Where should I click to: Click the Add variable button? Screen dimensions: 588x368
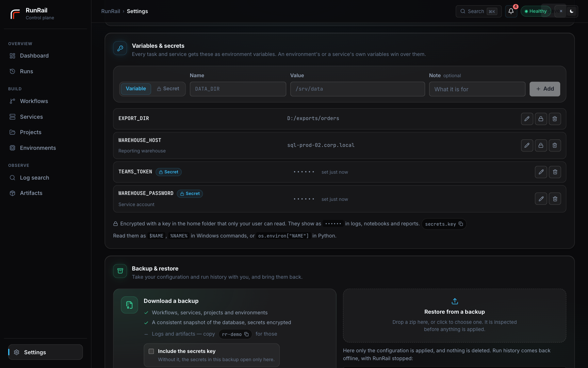pyautogui.click(x=545, y=89)
